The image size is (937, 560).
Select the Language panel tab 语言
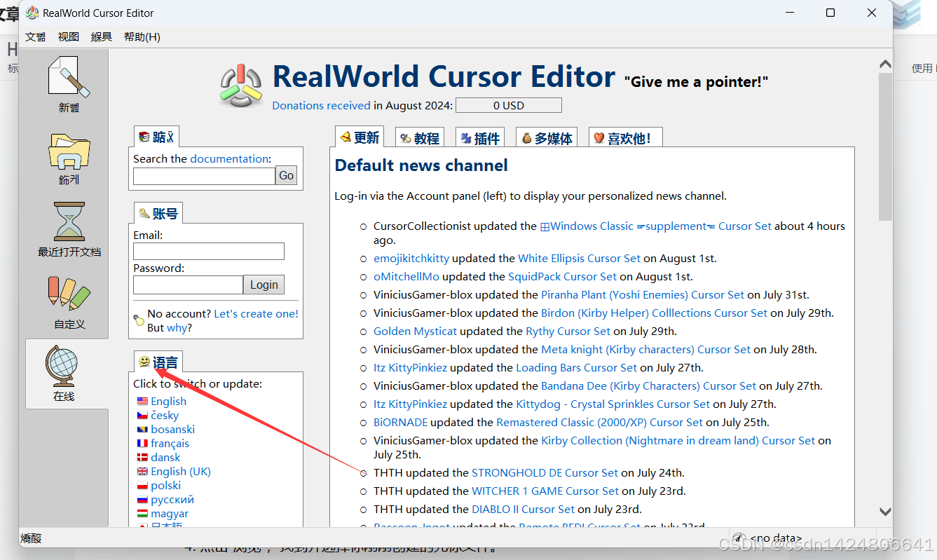tap(158, 362)
